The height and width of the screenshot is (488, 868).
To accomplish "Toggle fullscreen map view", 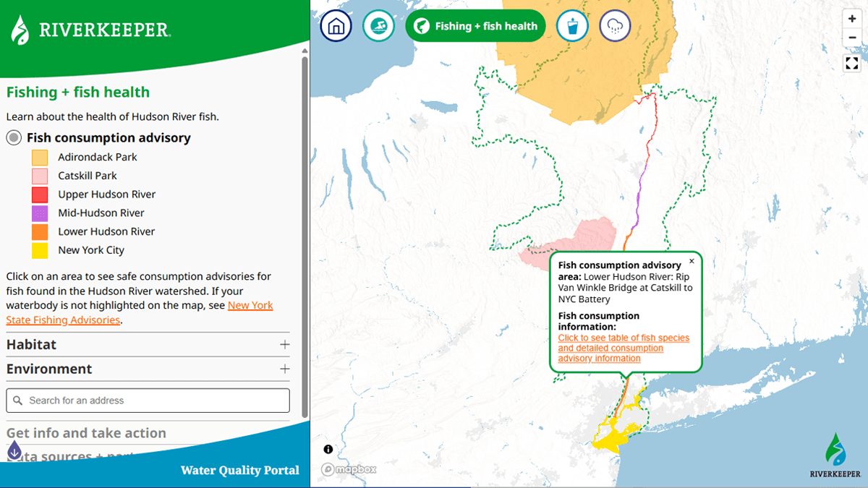I will pyautogui.click(x=852, y=64).
